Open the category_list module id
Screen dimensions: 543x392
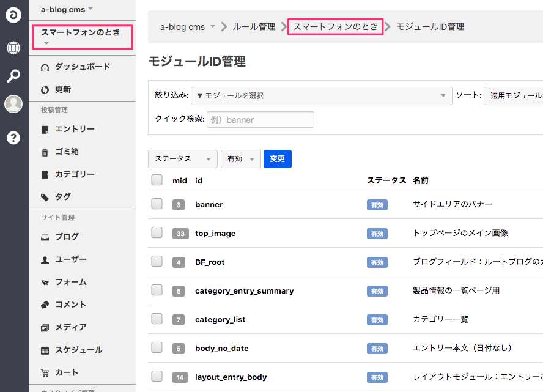point(220,320)
